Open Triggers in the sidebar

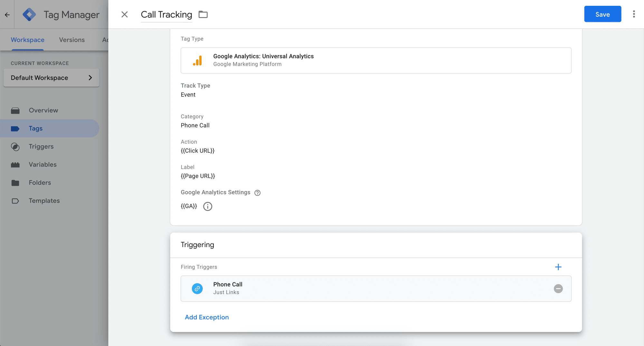point(50,147)
